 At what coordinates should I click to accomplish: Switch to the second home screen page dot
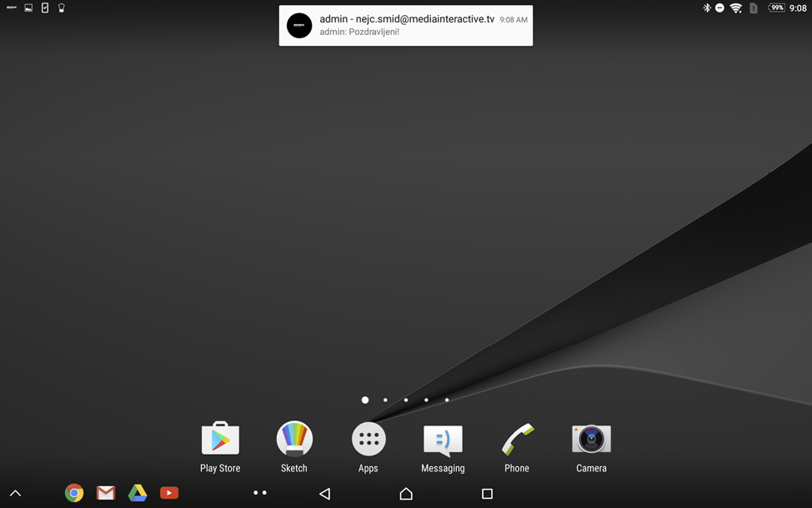(x=385, y=400)
